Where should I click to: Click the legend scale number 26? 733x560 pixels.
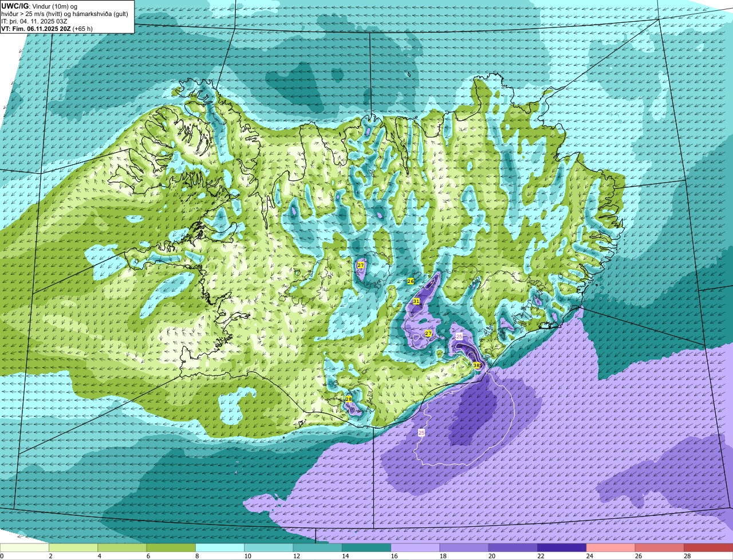point(638,556)
